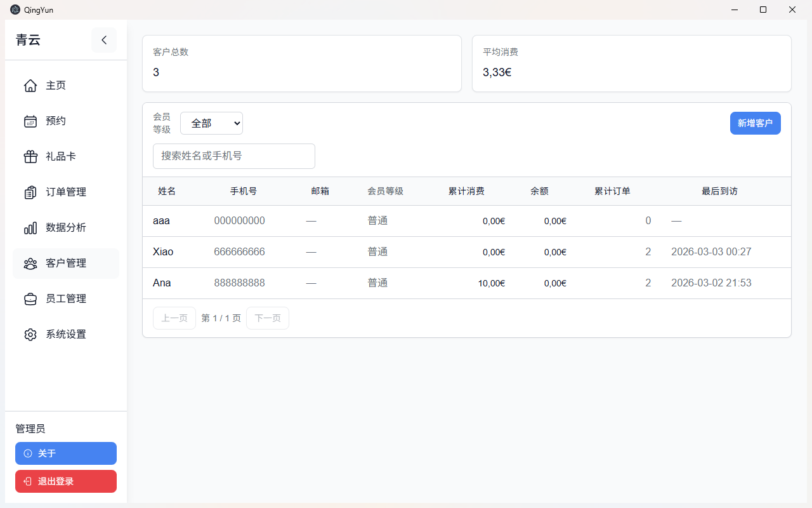The height and width of the screenshot is (508, 812).
Task: Click the clipboard icon beside 订单管理
Action: click(30, 192)
